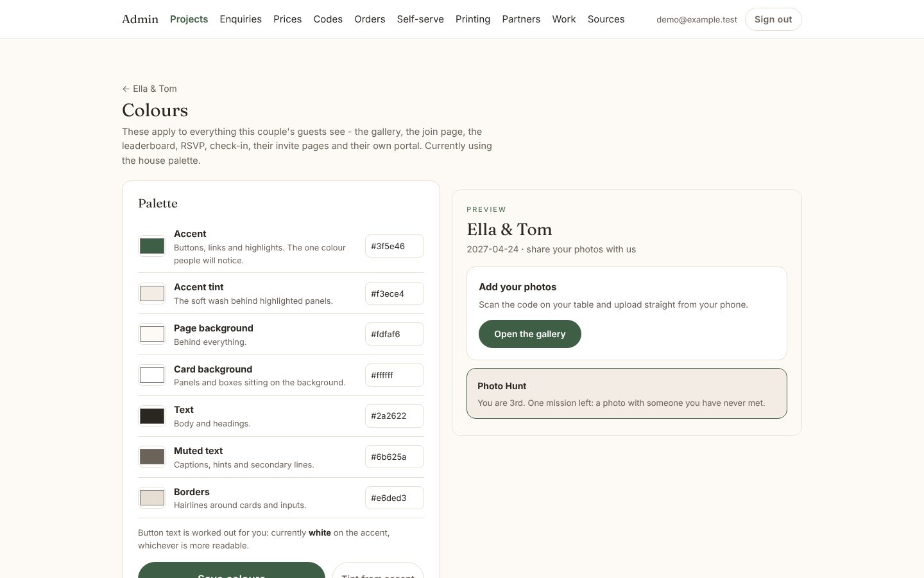Open the Sources page
The image size is (924, 578).
[x=606, y=19]
